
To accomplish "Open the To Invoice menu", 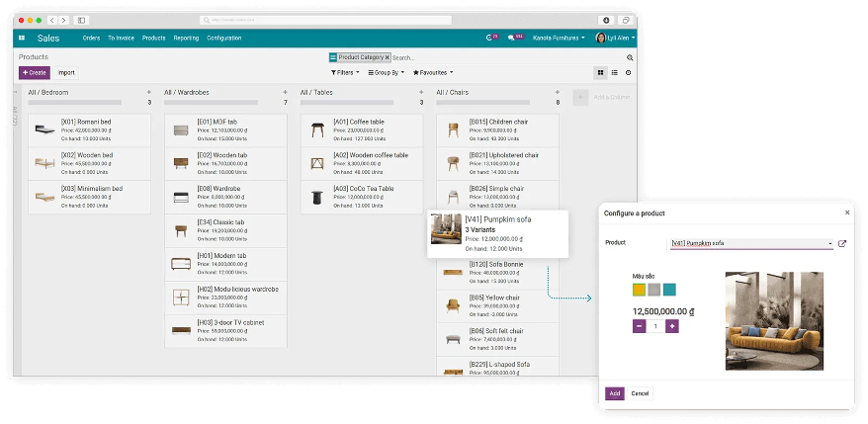I will 122,39.
